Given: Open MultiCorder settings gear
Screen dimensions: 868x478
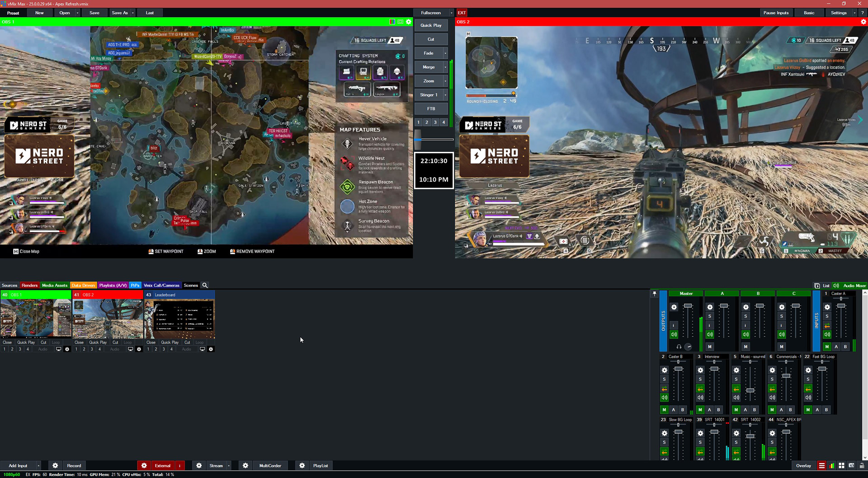Looking at the screenshot, I should [245, 465].
